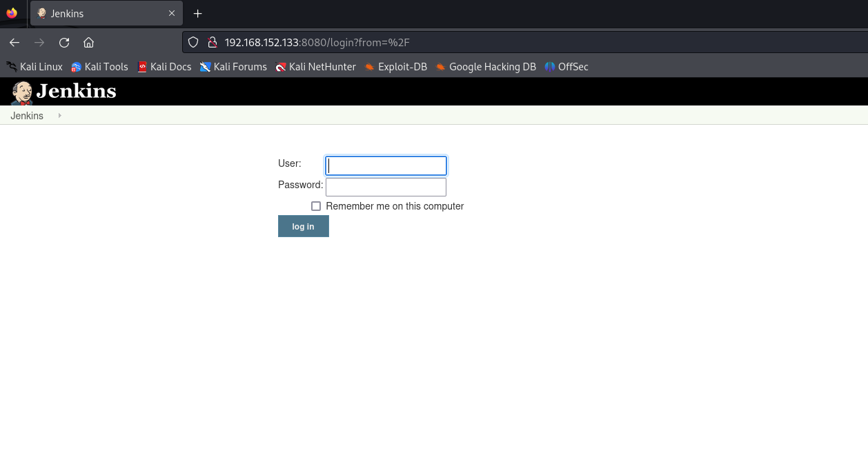The height and width of the screenshot is (466, 868).
Task: Click the "User:" label text
Action: coord(290,163)
